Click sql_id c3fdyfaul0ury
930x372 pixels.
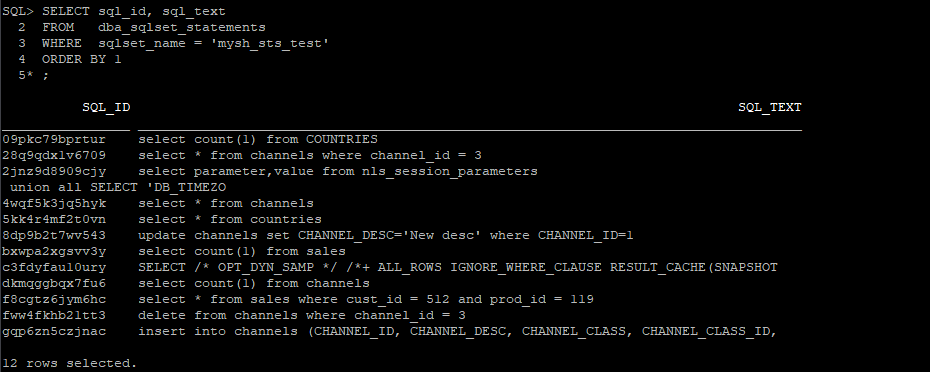click(54, 268)
